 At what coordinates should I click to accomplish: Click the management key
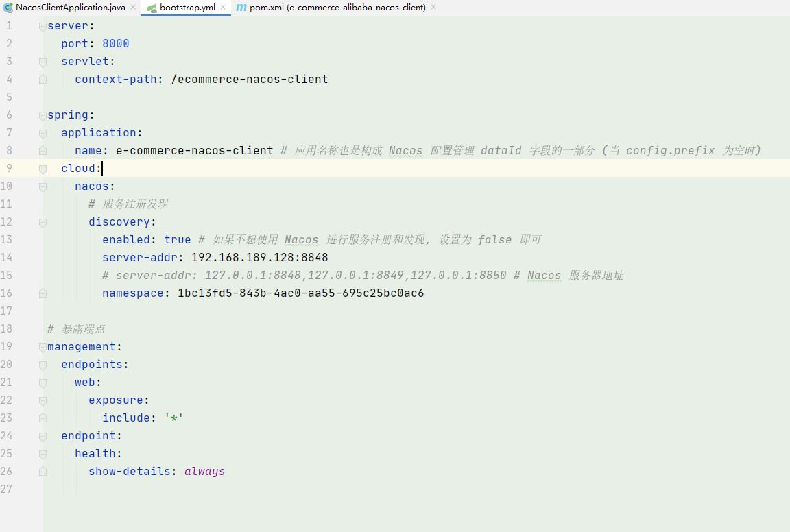click(82, 347)
